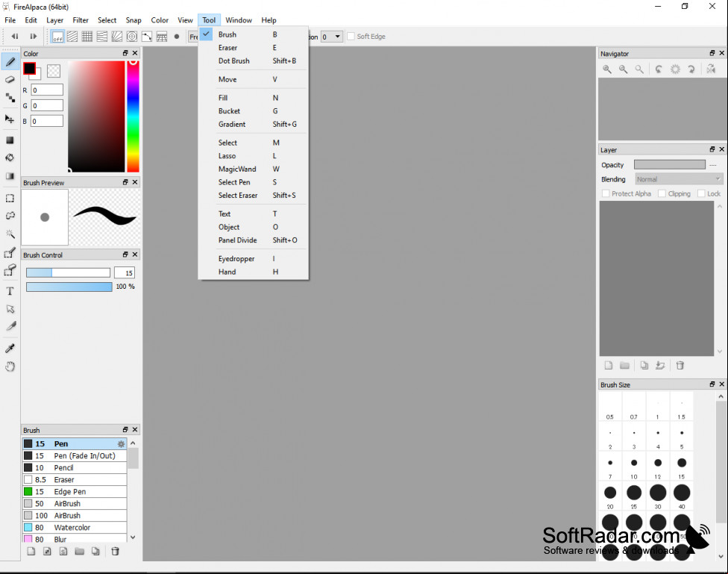
Task: Select the Text tool icon
Action: tap(10, 291)
